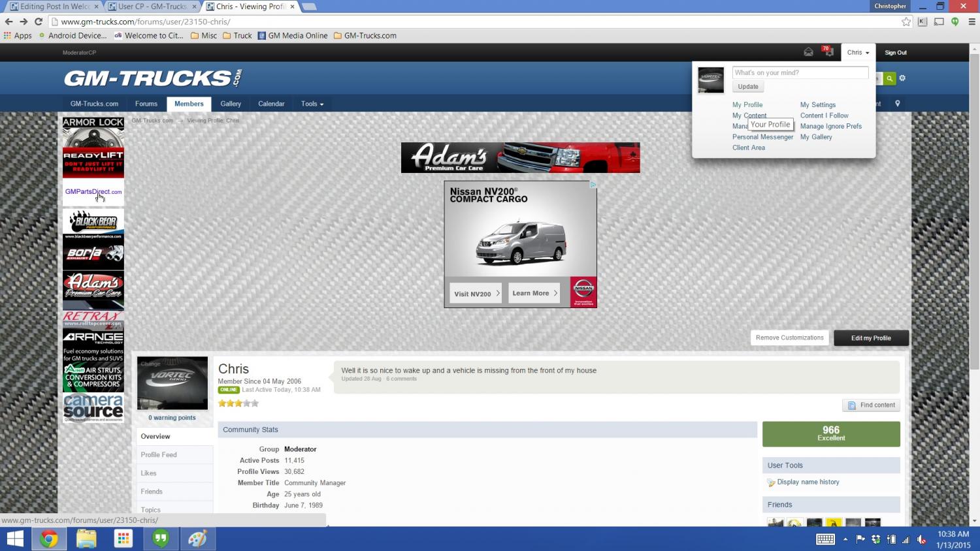Click the green search magnifier button

pyautogui.click(x=889, y=78)
